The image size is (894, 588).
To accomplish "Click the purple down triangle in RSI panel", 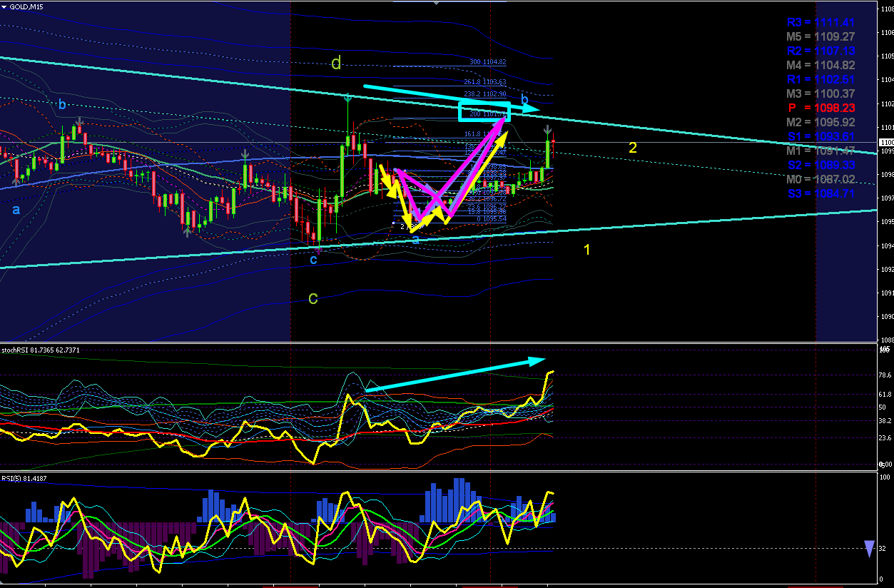I will (x=869, y=549).
